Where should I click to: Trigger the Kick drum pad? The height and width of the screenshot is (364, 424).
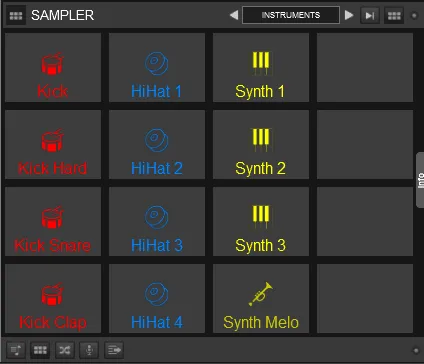pos(53,67)
